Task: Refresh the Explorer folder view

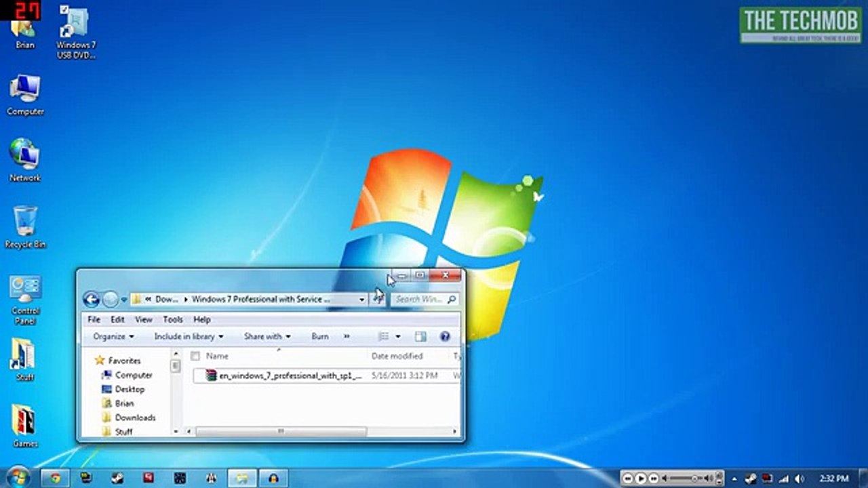Action: [378, 299]
